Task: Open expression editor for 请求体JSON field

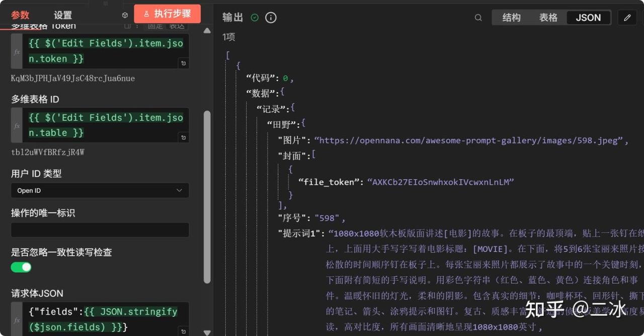Action: (184, 330)
